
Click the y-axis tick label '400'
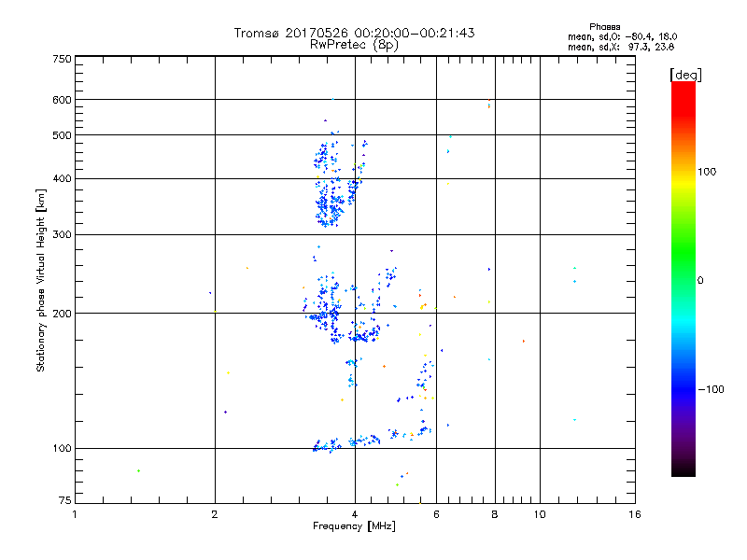click(x=62, y=178)
